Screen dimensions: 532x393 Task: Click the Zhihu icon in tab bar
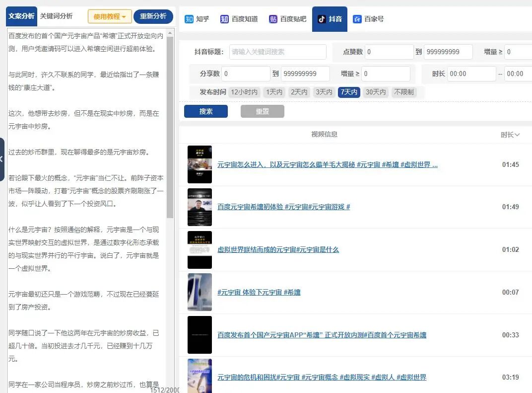[189, 19]
